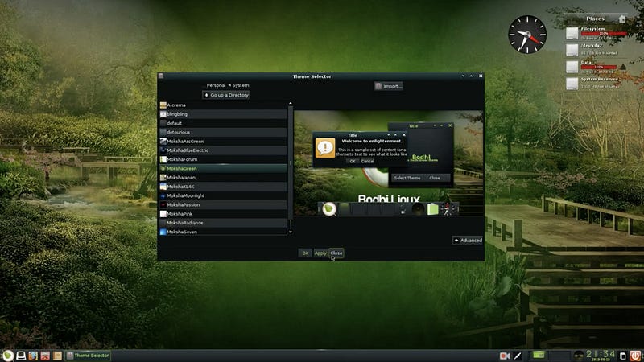Image resolution: width=644 pixels, height=362 pixels.
Task: Click the red screen recorder camera icon
Action: [x=505, y=356]
